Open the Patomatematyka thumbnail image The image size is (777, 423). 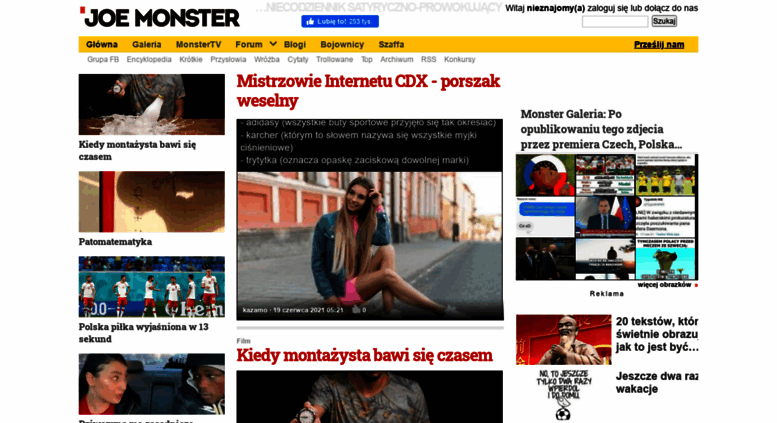(x=152, y=202)
